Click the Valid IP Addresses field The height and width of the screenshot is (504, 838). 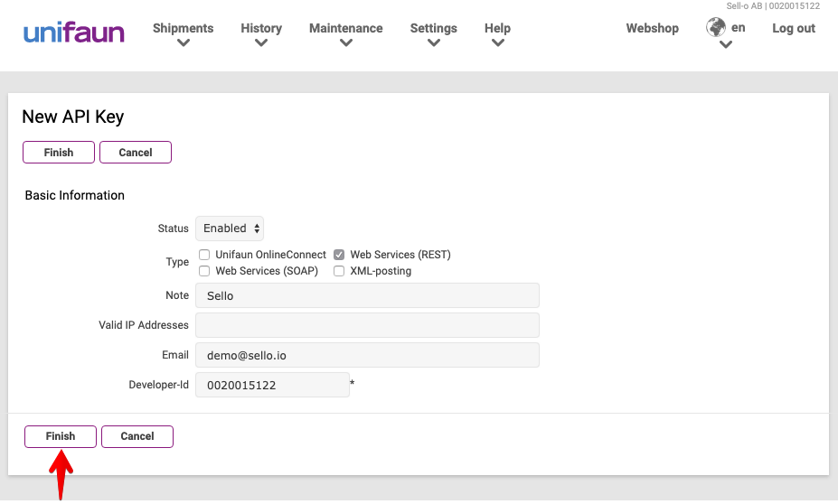(x=367, y=325)
